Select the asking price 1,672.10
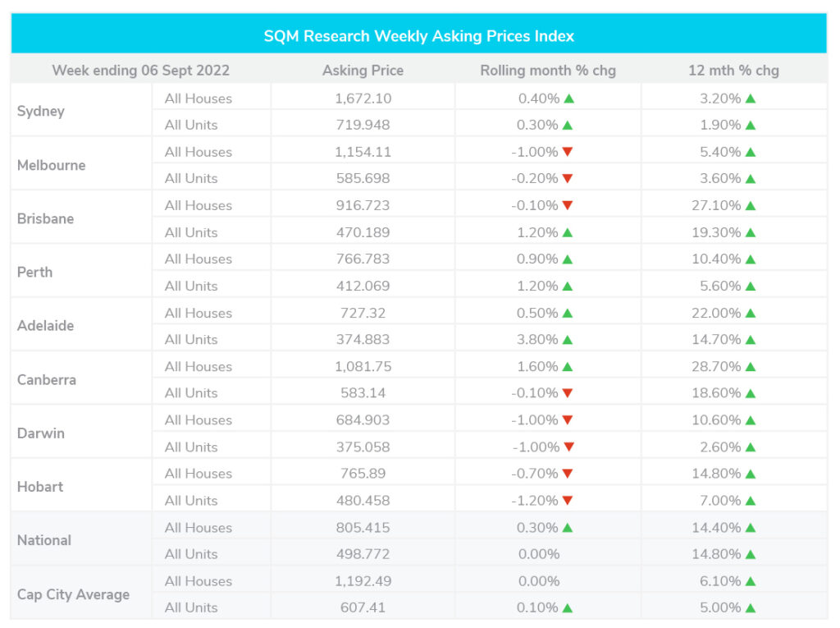 (x=363, y=99)
